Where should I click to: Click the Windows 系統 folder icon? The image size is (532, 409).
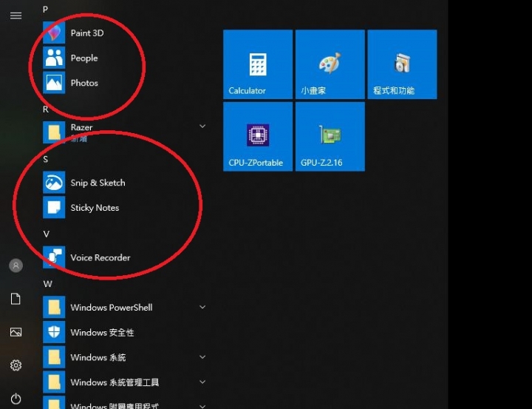pos(54,357)
